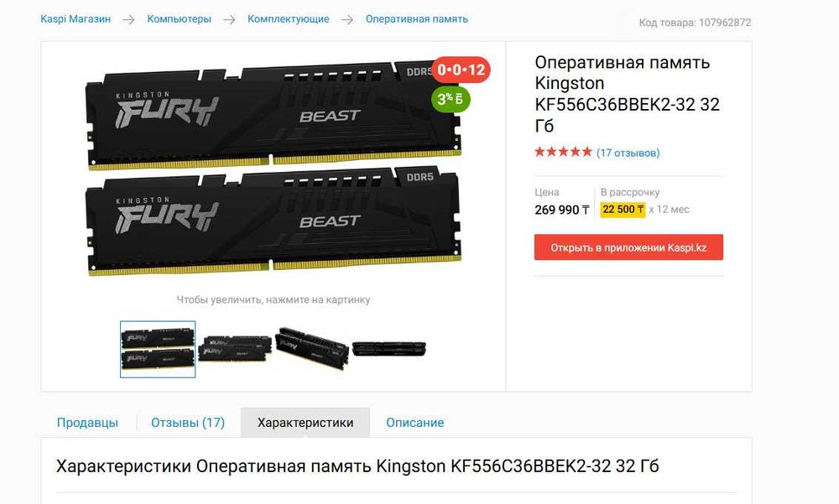Viewport: 839px width, 504px height.
Task: Click the arrow after Комплектующие breadcrumb
Action: 347,20
